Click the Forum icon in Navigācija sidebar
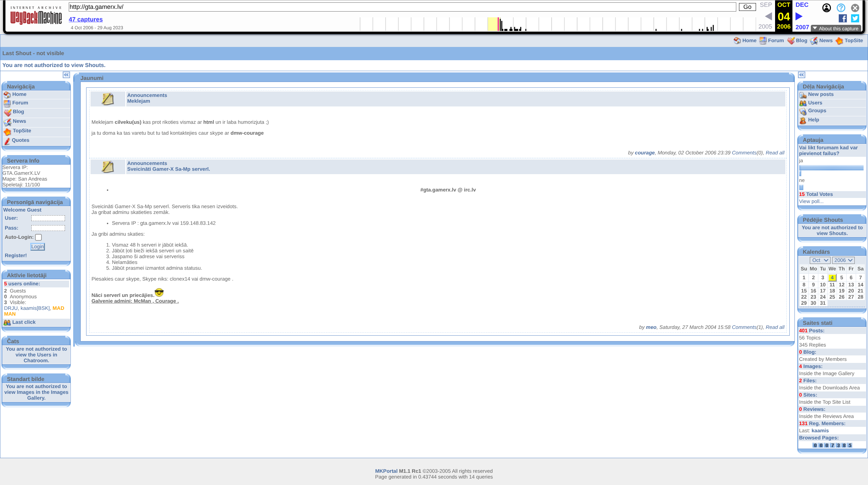Viewport: 868px width, 485px height. 7,103
